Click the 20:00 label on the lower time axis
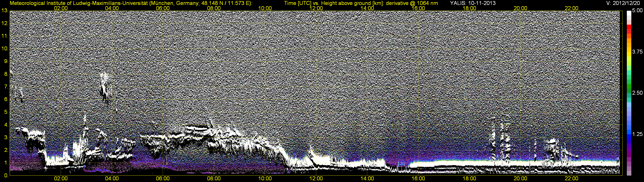This screenshot has width=644, height=182. point(521,179)
